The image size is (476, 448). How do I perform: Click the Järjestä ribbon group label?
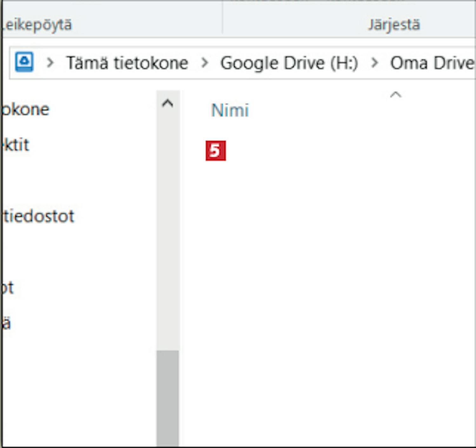tap(394, 25)
